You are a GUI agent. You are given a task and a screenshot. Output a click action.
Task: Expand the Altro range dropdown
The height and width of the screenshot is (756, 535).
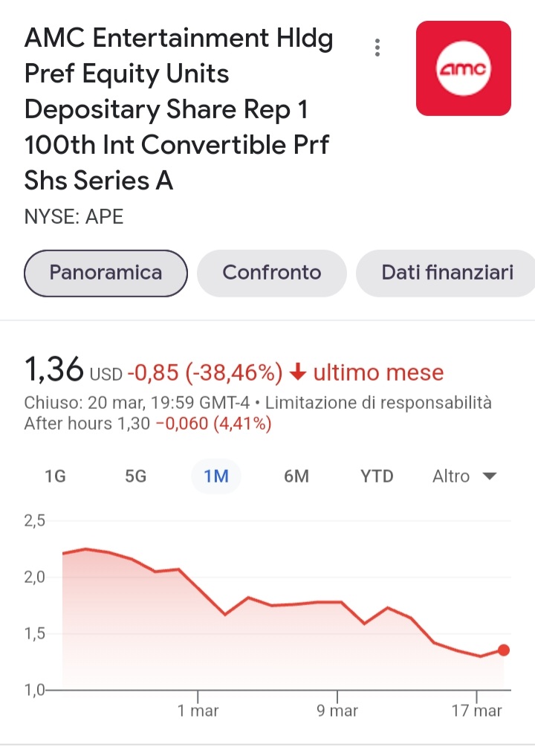[x=464, y=476]
